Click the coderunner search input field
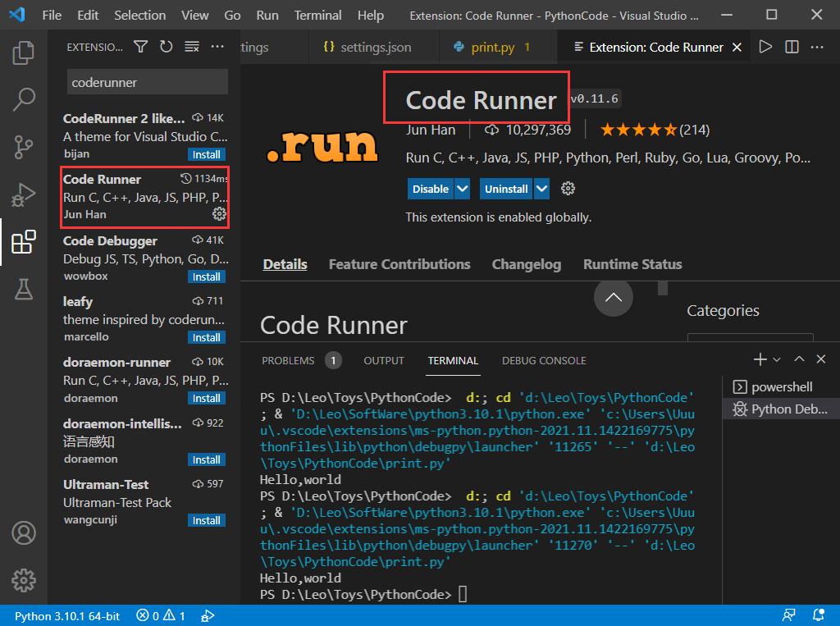 tap(146, 82)
